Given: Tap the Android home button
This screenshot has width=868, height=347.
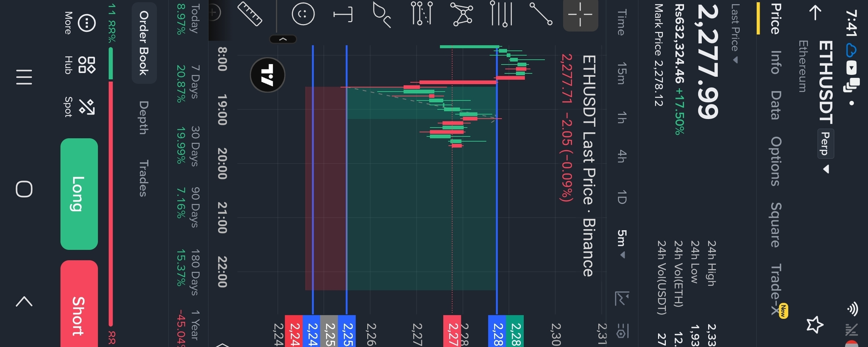Looking at the screenshot, I should (24, 189).
